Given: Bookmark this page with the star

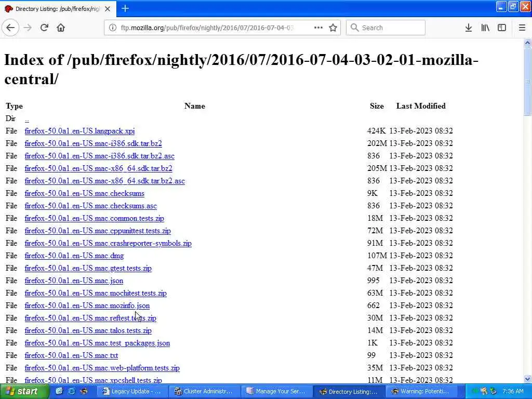Looking at the screenshot, I should pyautogui.click(x=333, y=28).
